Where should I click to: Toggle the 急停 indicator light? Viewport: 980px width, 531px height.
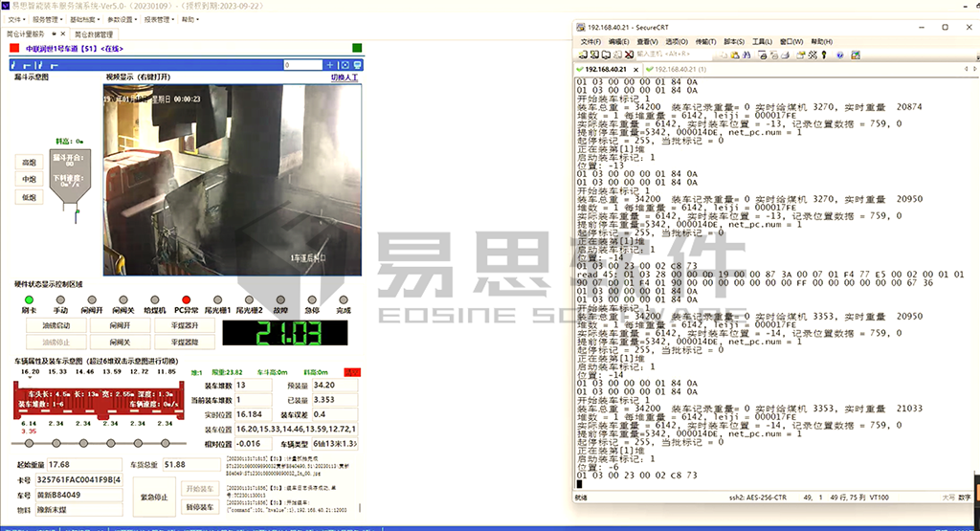click(x=312, y=299)
